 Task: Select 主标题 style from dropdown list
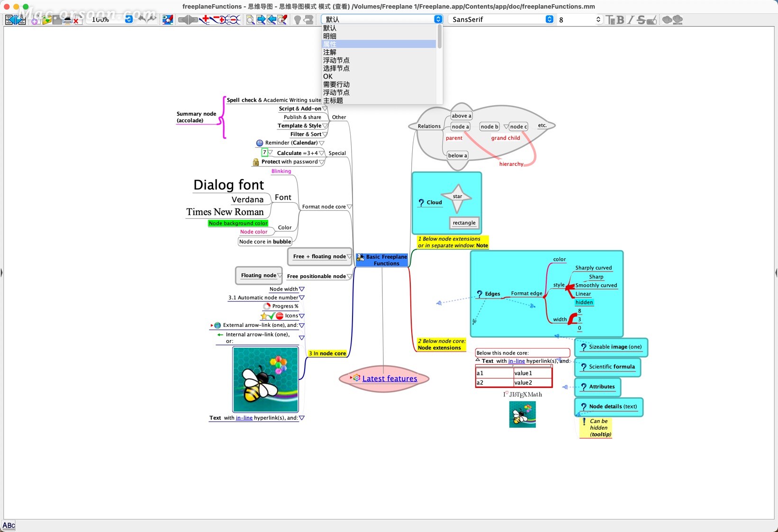pos(379,100)
